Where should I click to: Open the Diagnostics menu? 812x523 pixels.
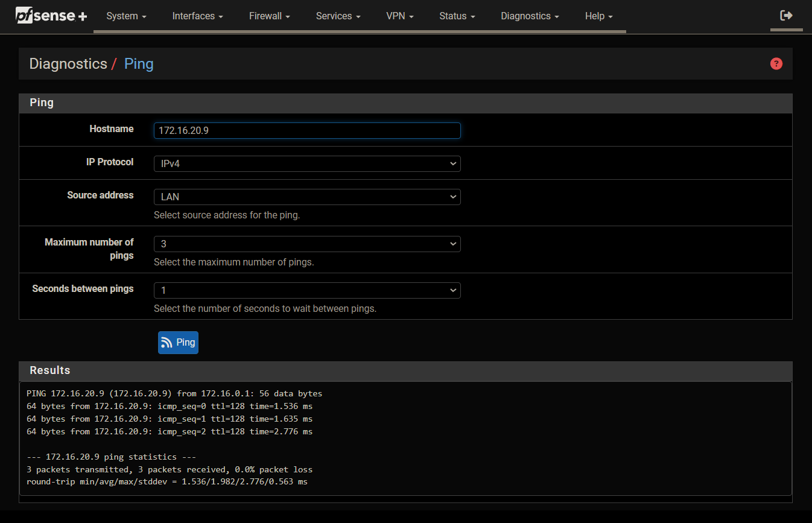point(530,16)
